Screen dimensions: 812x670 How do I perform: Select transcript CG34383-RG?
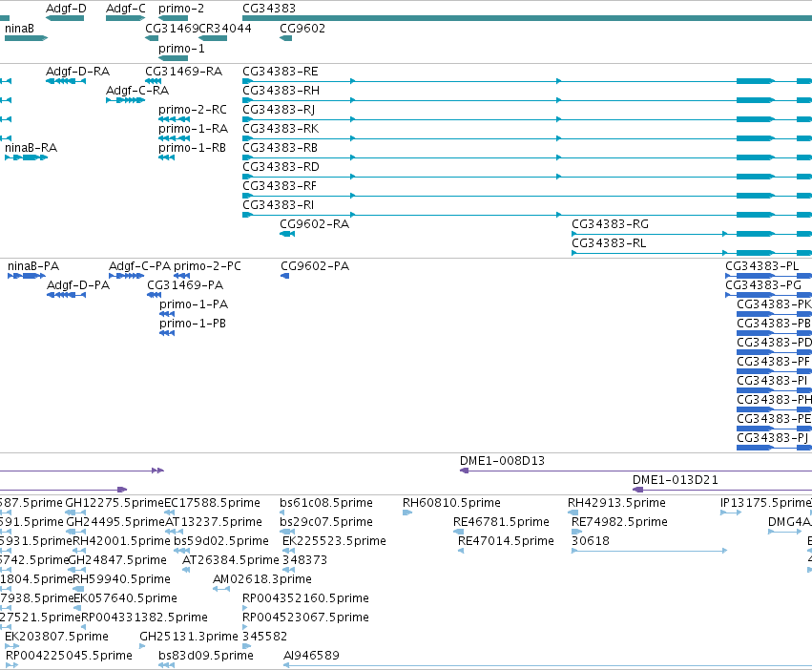pyautogui.click(x=610, y=224)
